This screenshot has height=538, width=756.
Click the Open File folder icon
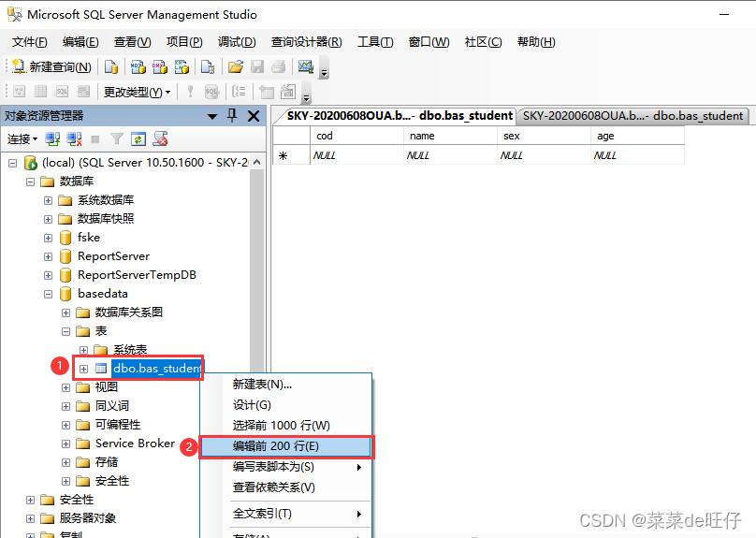click(x=236, y=67)
